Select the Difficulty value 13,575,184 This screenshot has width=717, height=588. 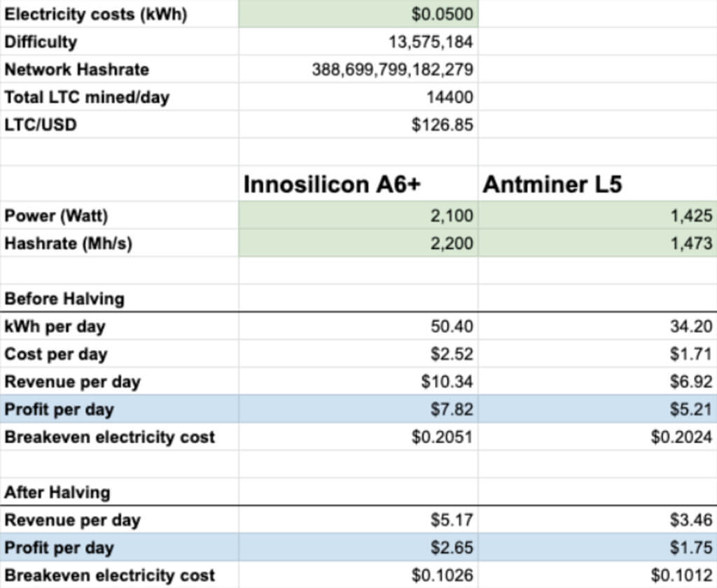point(358,42)
